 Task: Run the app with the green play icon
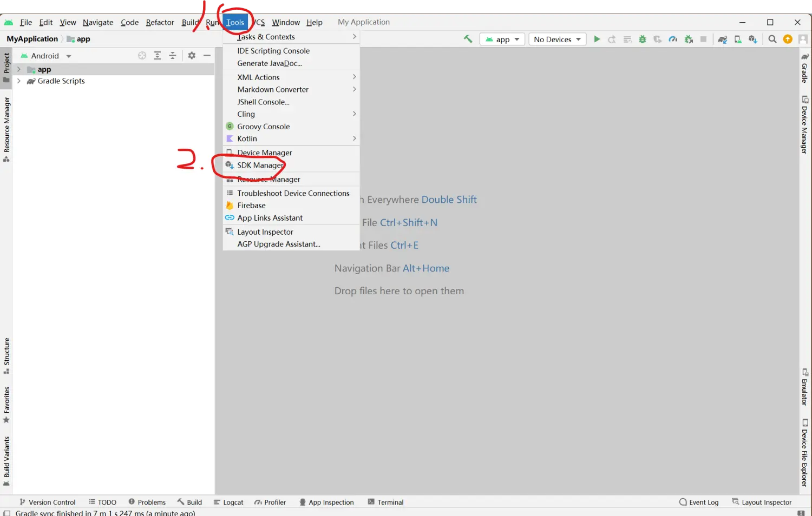pos(597,39)
